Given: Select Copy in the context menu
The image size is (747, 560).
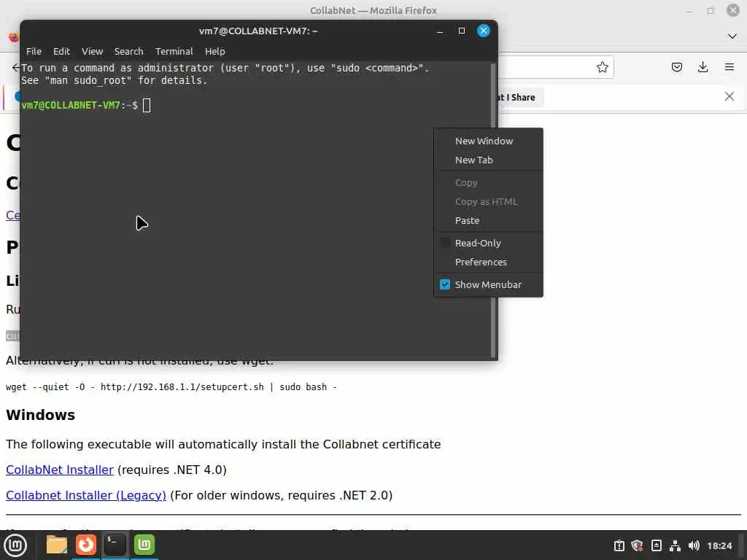Looking at the screenshot, I should point(488,182).
